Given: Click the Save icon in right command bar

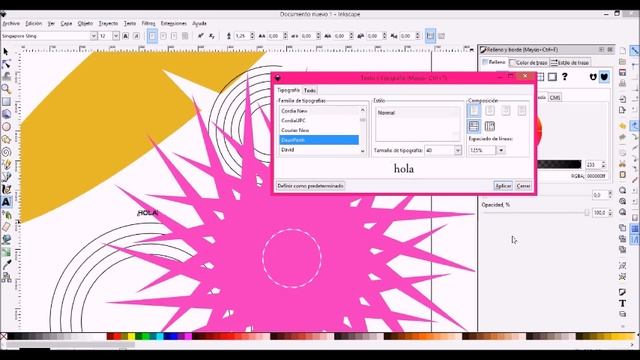Looking at the screenshot, I should (622, 73).
